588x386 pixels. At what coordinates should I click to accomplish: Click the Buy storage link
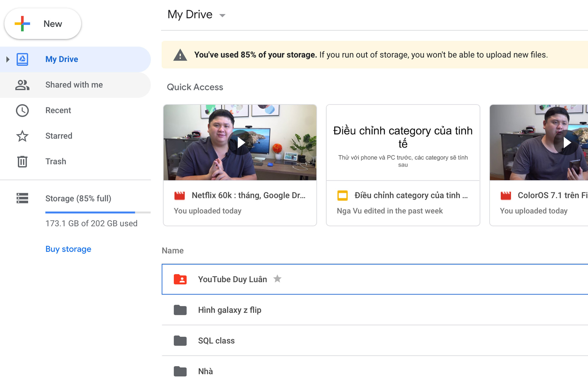point(68,249)
